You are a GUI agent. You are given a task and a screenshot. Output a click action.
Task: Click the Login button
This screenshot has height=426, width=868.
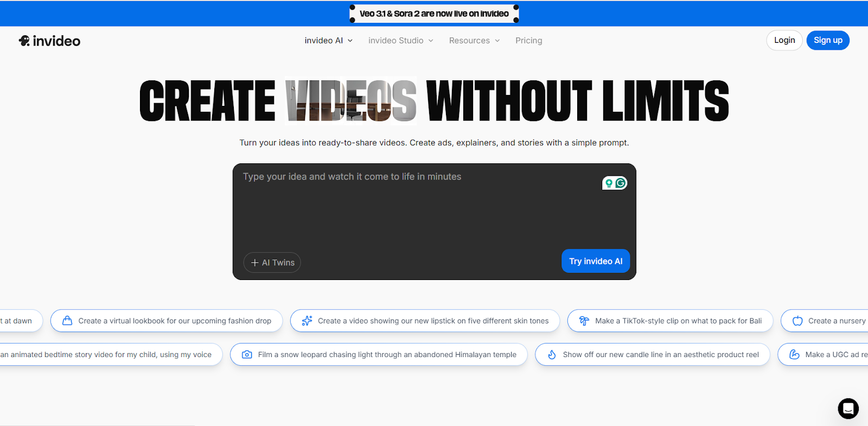click(x=784, y=40)
